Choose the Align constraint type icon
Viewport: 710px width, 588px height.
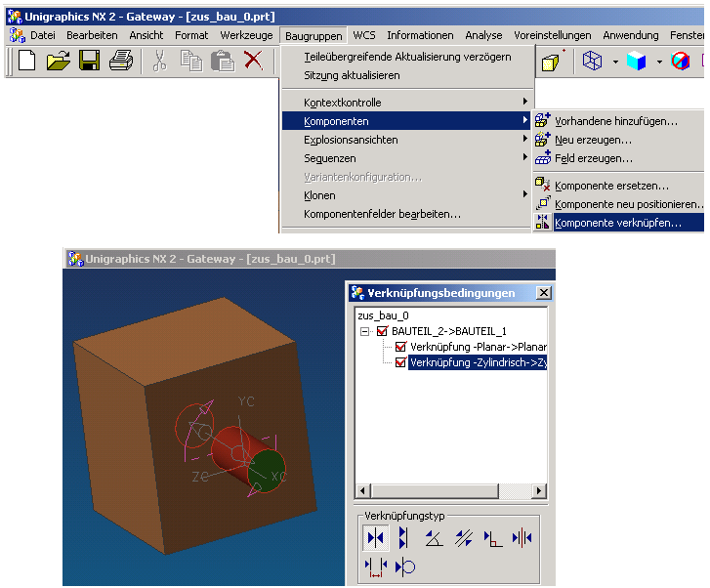403,538
